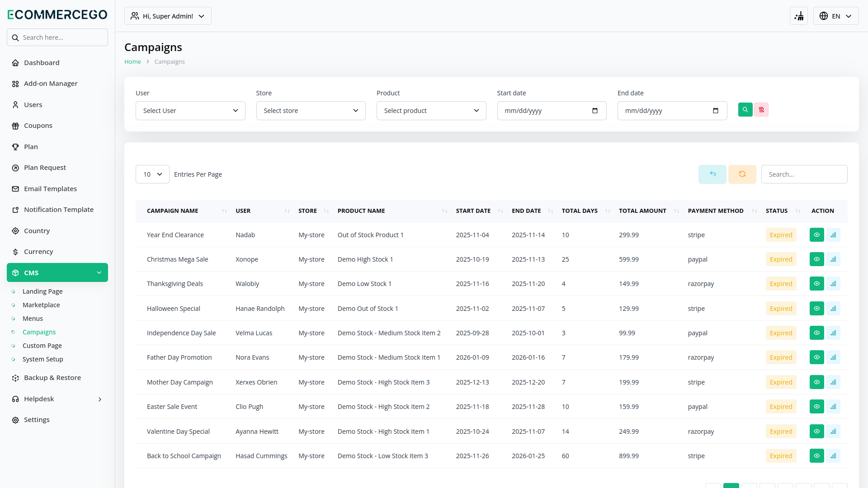This screenshot has width=868, height=488.
Task: View Independence Day Sale eye icon
Action: coord(816,333)
